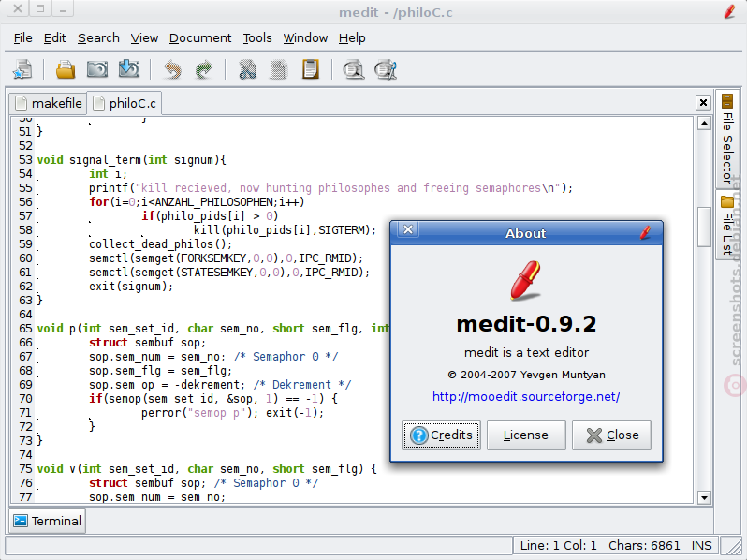Image resolution: width=747 pixels, height=560 pixels.
Task: Click line 53 void signal_term declaration
Action: [131, 159]
